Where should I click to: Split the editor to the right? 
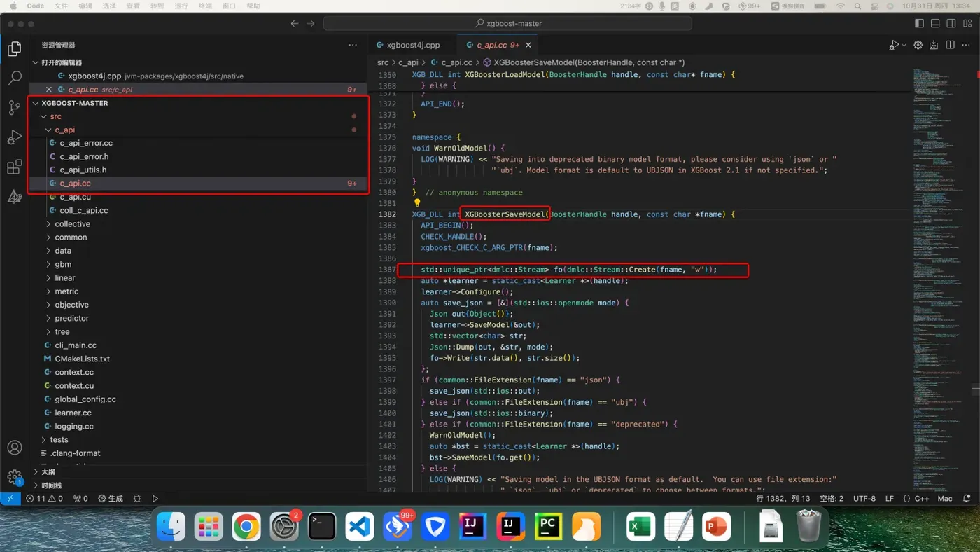click(x=950, y=45)
